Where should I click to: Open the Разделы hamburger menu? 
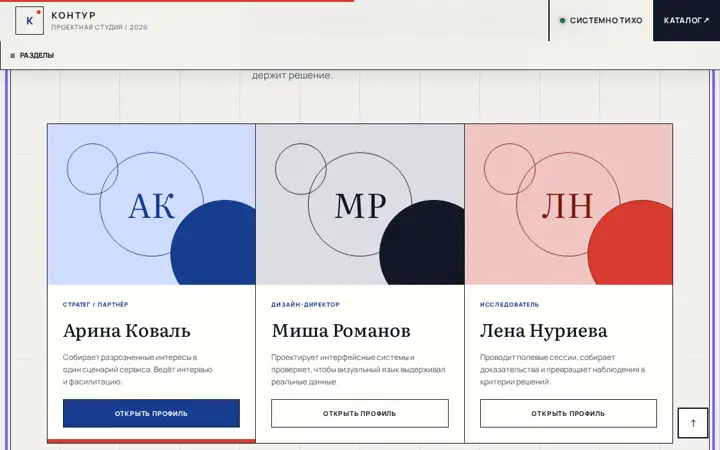point(32,56)
